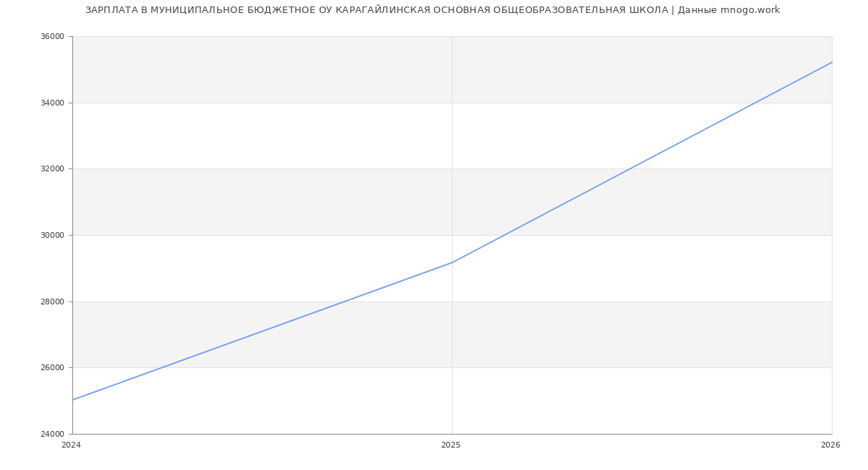This screenshot has height=470, width=868.
Task: Click the line's bend point at 2025
Action: click(452, 262)
